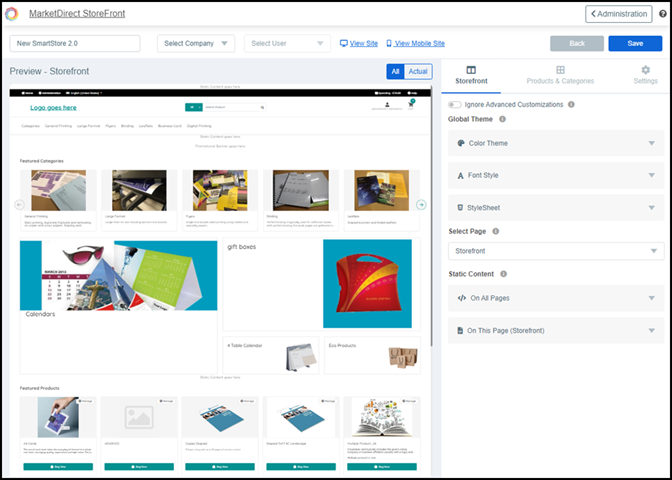Click info icon beside Static Content
The image size is (672, 480).
[x=503, y=274]
